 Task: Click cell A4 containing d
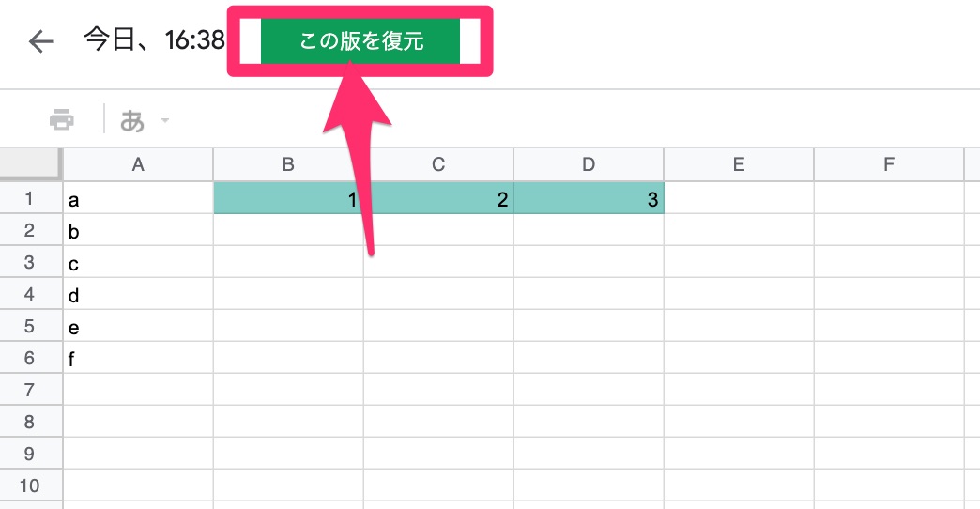point(138,295)
